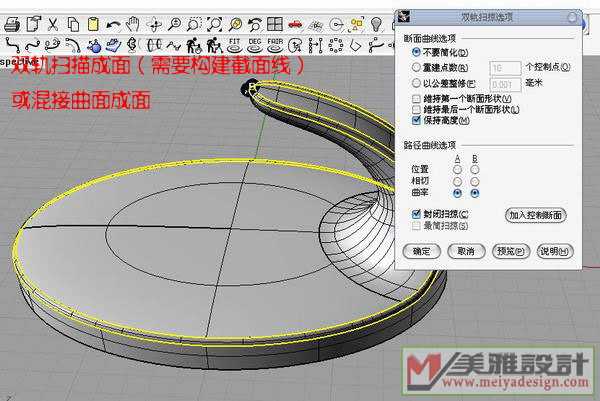
Task: Click the Undo arrow icon
Action: pyautogui.click(x=115, y=22)
